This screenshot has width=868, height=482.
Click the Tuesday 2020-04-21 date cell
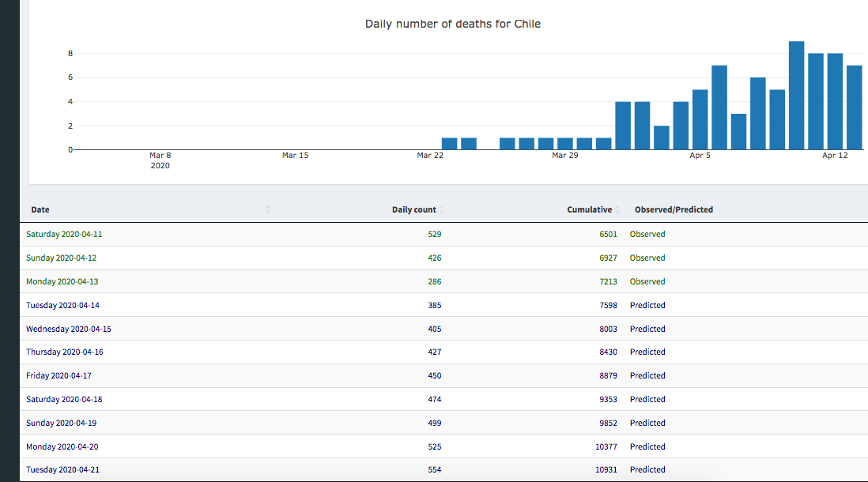(x=63, y=470)
